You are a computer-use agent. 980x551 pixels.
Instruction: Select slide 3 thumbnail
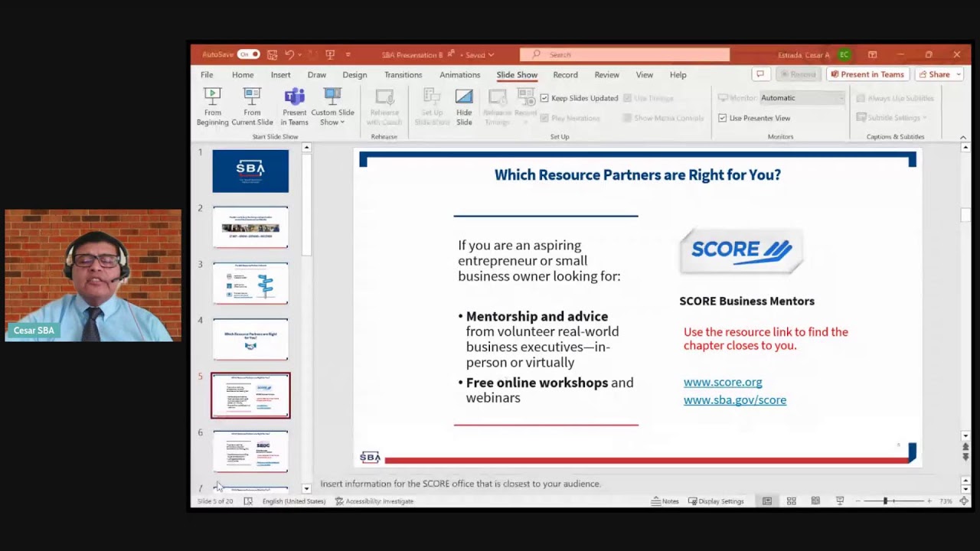point(250,283)
